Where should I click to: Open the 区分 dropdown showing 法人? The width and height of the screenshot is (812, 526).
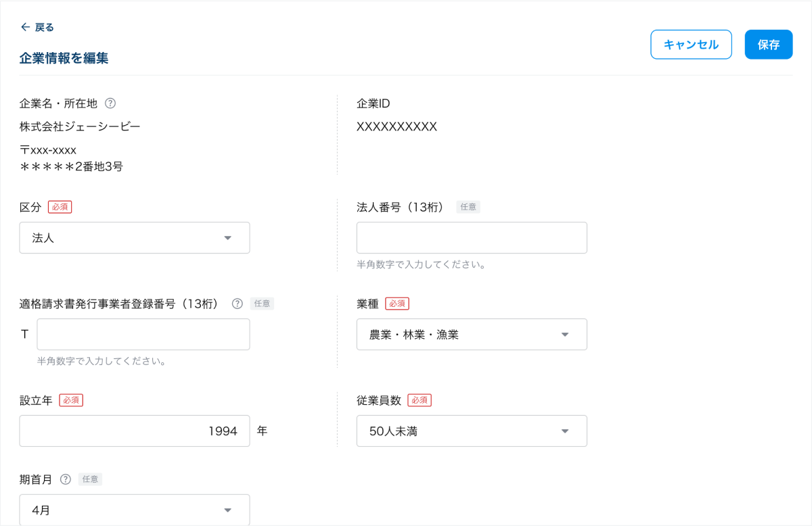[x=135, y=238]
